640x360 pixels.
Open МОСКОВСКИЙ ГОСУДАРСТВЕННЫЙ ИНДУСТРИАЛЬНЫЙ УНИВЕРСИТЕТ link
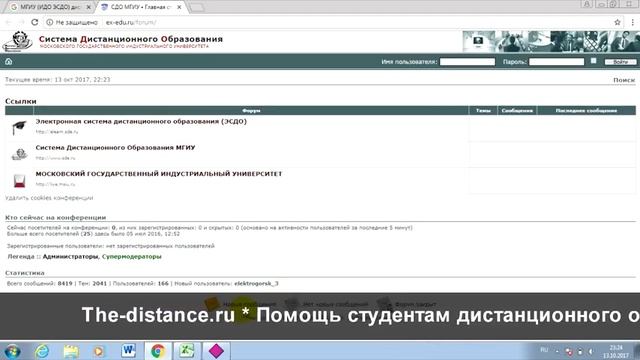159,173
